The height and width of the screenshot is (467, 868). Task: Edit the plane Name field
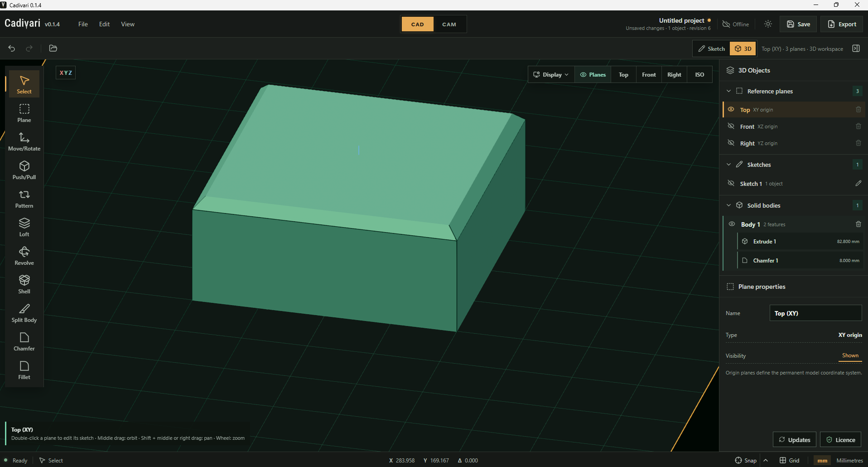[x=815, y=313]
